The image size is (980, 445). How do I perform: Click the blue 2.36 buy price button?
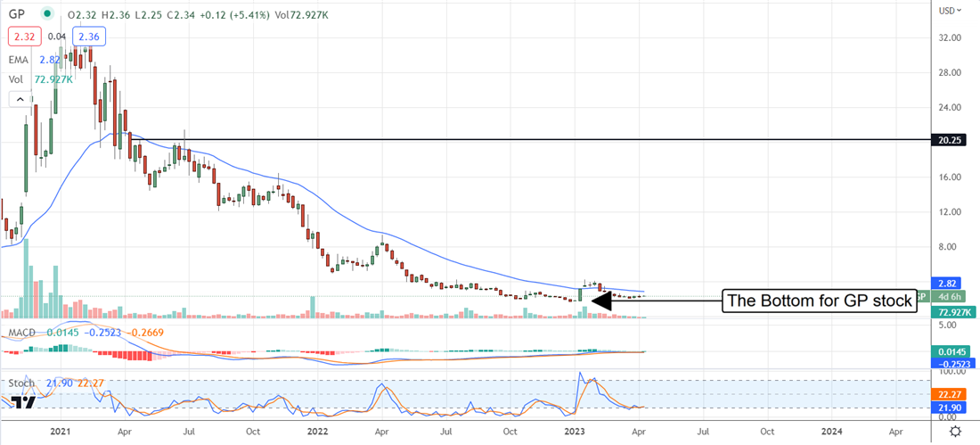(x=89, y=37)
